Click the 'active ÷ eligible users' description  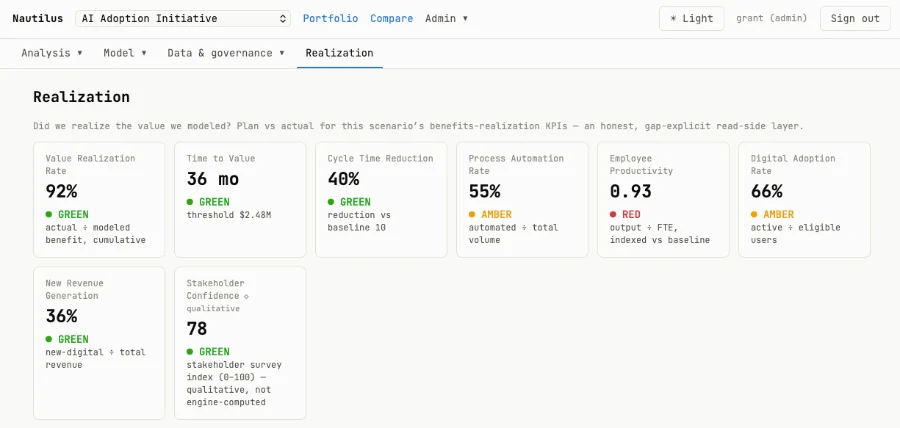coord(796,234)
